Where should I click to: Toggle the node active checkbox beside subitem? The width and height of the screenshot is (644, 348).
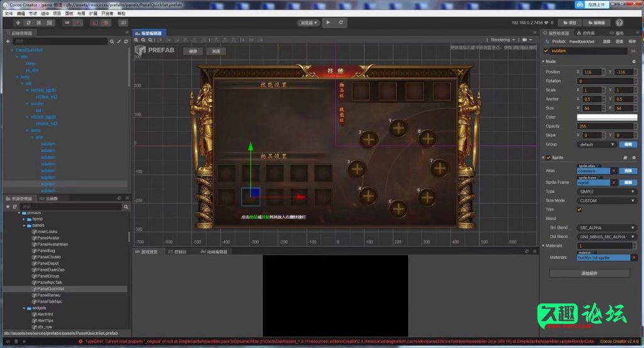tap(546, 51)
